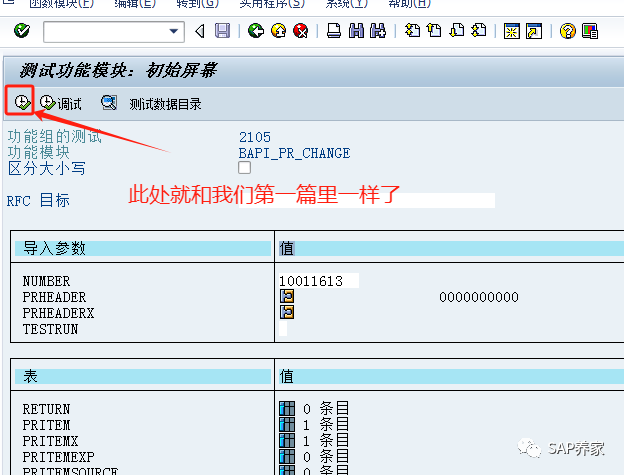This screenshot has height=475, width=624.
Task: Click the PRITEMEXP table name
Action: click(58, 457)
